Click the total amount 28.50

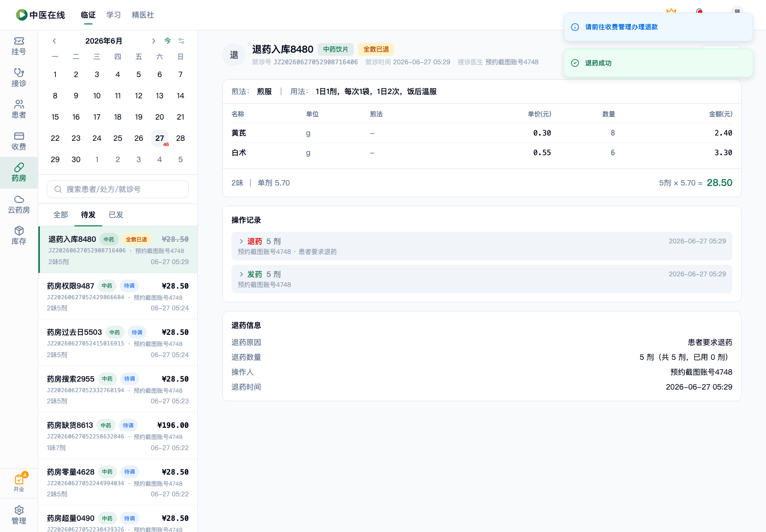pos(720,183)
